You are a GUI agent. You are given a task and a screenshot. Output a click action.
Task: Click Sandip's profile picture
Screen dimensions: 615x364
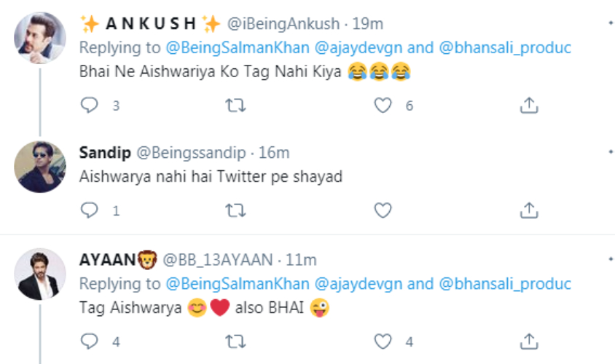coord(40,166)
